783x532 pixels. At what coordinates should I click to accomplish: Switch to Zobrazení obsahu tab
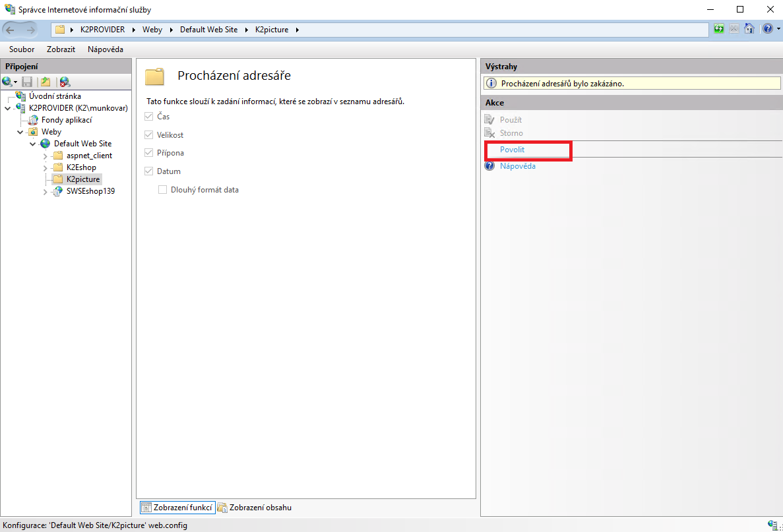coord(255,508)
